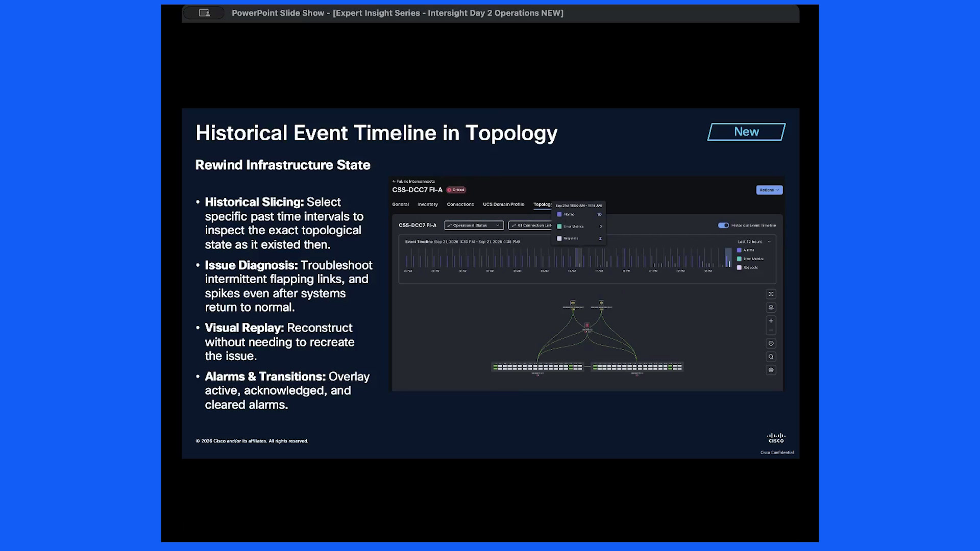Select the highlighted last slot in event timeline
This screenshot has width=980, height=551.
pyautogui.click(x=728, y=258)
